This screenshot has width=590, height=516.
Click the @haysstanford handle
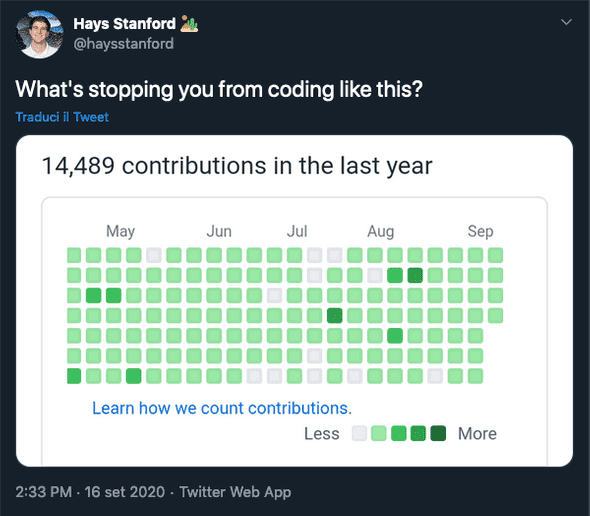tap(123, 44)
